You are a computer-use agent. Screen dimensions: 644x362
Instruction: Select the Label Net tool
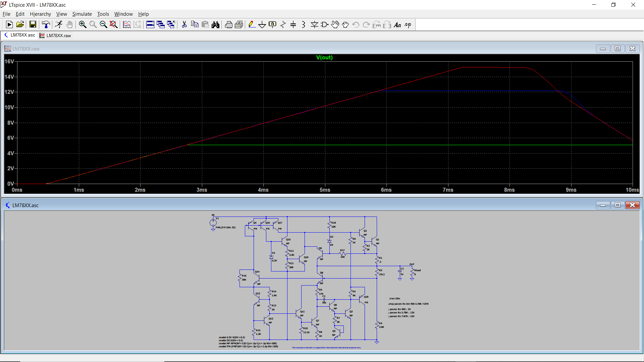tap(273, 24)
